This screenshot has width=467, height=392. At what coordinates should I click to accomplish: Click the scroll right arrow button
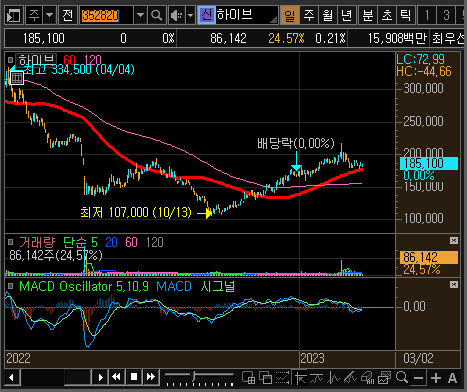[x=100, y=377]
